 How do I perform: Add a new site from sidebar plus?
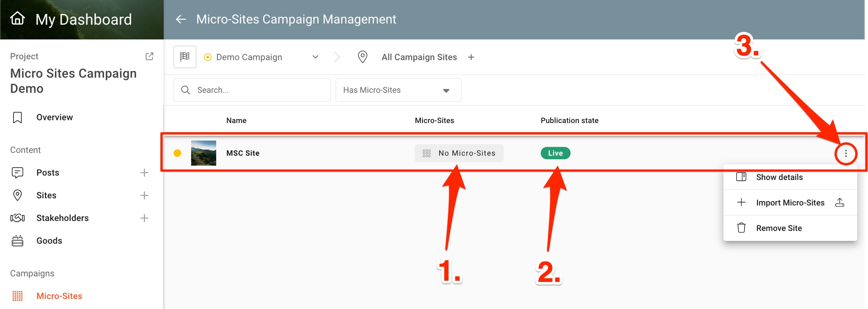(144, 196)
